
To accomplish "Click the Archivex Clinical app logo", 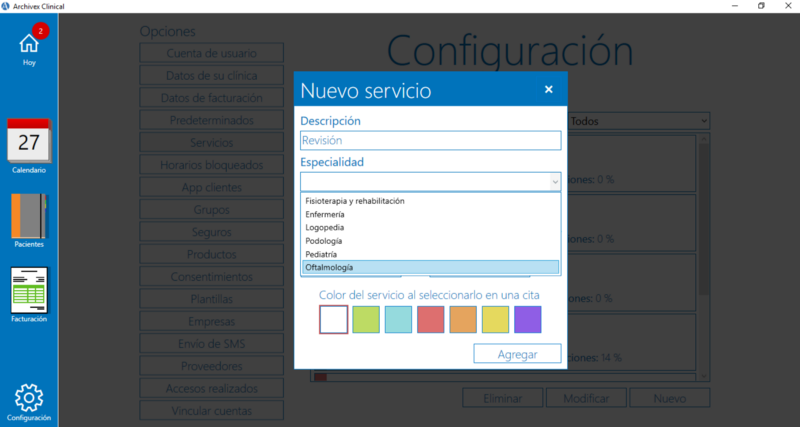I will click(x=6, y=6).
